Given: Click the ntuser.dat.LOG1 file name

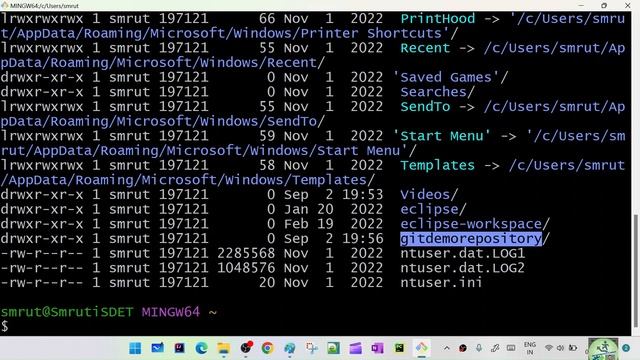Looking at the screenshot, I should [x=462, y=253].
